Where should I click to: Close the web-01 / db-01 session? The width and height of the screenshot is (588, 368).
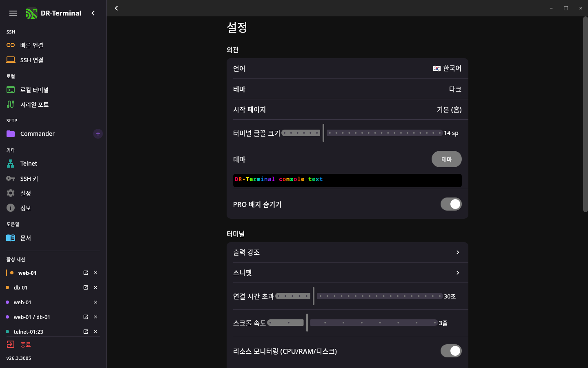[96, 317]
